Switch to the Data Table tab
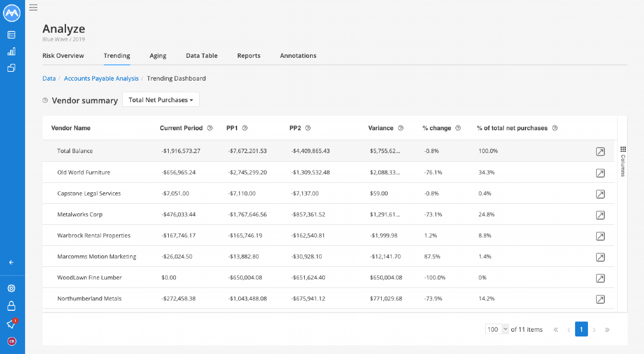This screenshot has height=354, width=644. pyautogui.click(x=201, y=55)
